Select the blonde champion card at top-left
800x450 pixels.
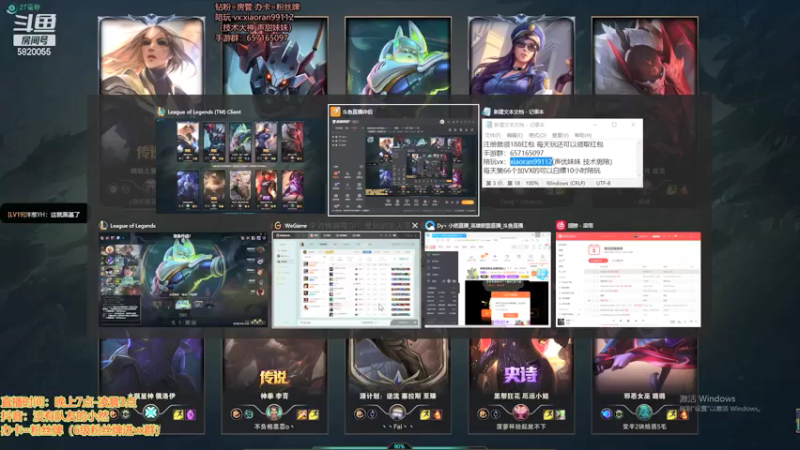tap(151, 55)
